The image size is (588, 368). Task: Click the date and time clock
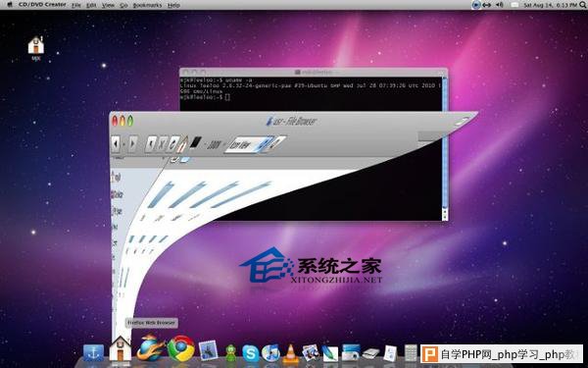pos(550,5)
